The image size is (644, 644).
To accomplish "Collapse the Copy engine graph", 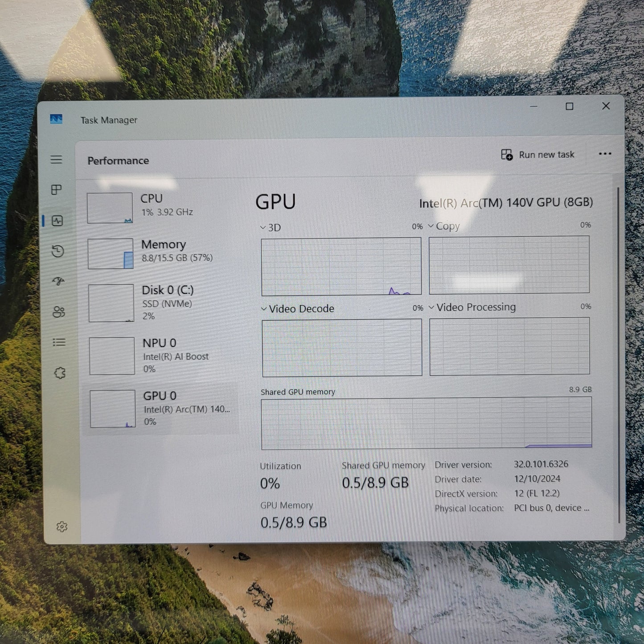I will click(x=431, y=226).
